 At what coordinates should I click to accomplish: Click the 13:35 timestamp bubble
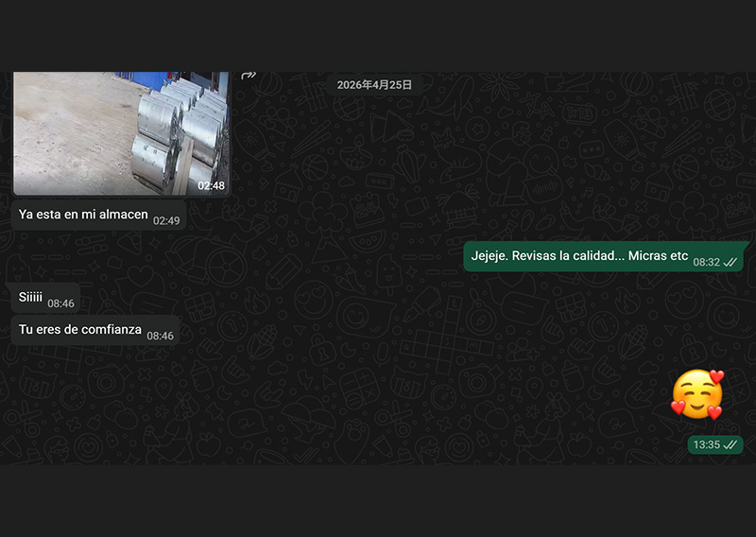(715, 444)
